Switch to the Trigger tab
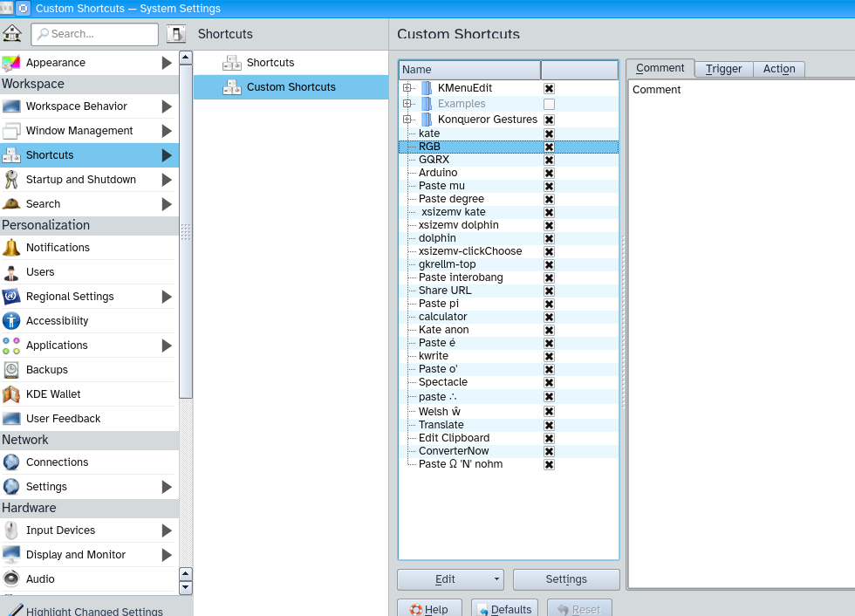This screenshot has height=616, width=855. [x=723, y=69]
